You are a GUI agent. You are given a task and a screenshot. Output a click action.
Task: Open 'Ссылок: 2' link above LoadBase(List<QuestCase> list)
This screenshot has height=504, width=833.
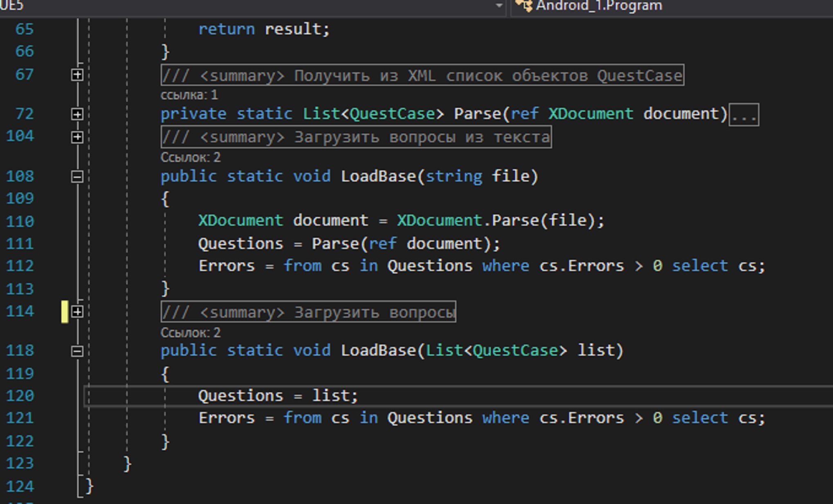pyautogui.click(x=190, y=333)
